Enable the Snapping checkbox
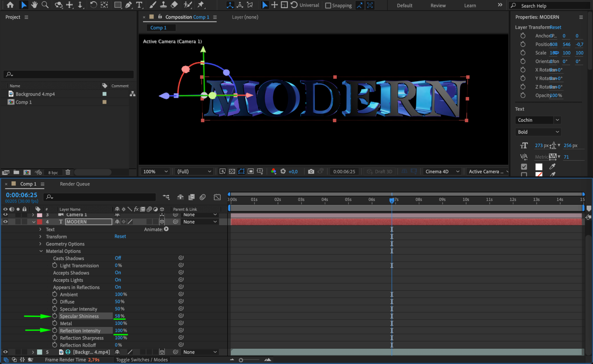593x364 pixels. click(x=328, y=5)
